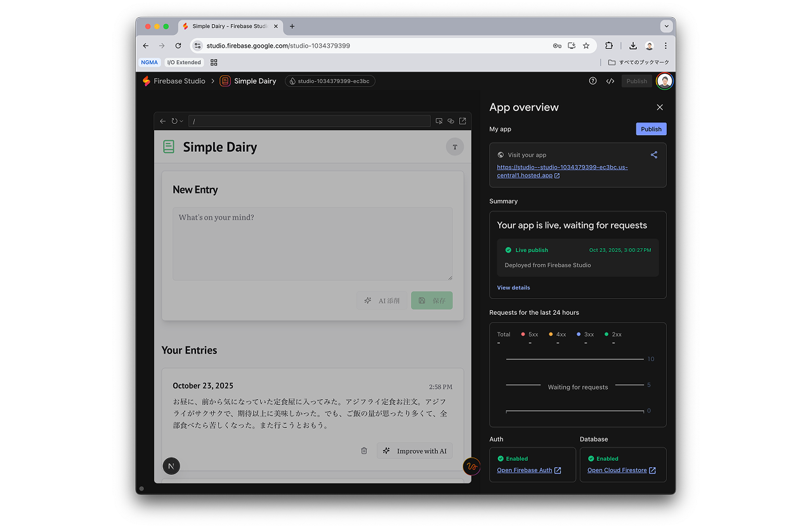The image size is (812, 528).
Task: Open the I/O Extended bookmark
Action: (184, 62)
